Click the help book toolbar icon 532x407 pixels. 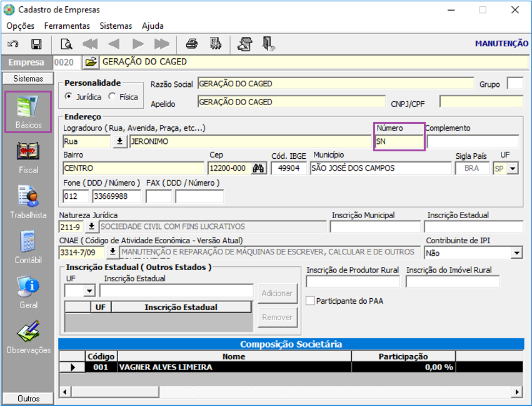pyautogui.click(x=245, y=44)
